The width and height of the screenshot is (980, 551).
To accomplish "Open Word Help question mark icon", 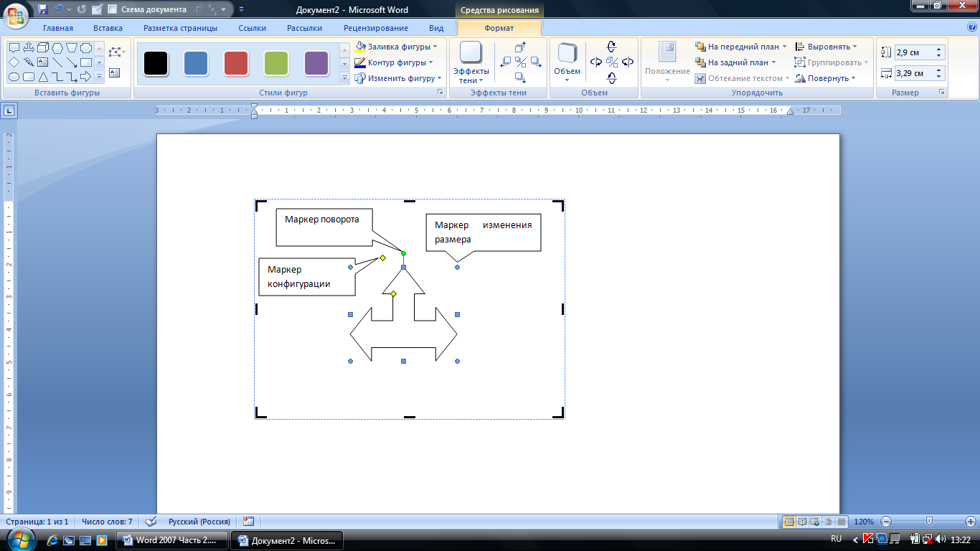I will click(971, 27).
